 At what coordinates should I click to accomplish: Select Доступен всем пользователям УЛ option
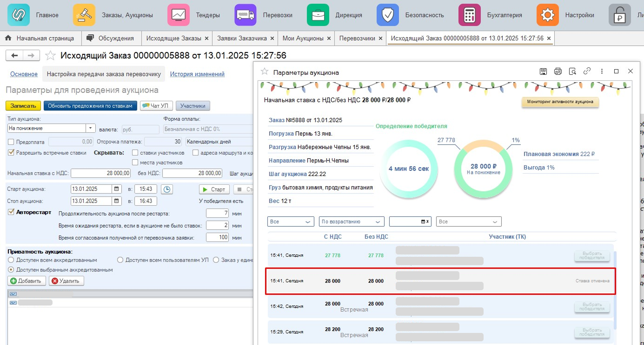click(x=120, y=260)
